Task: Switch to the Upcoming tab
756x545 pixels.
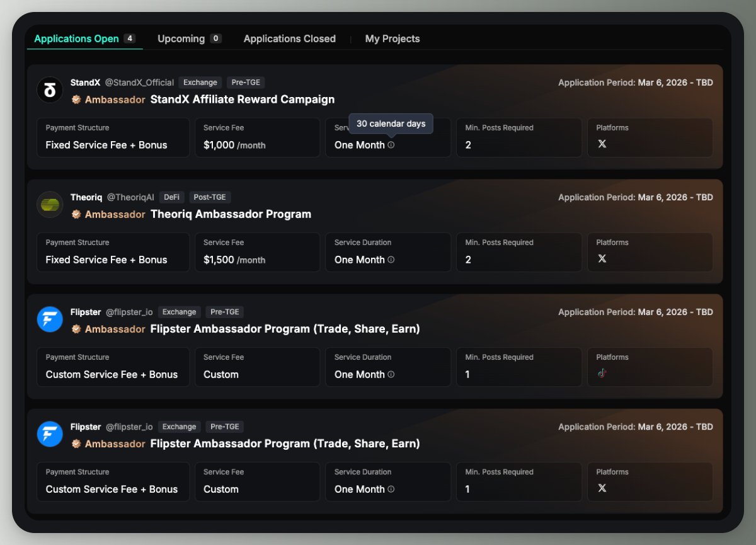Action: coord(189,38)
